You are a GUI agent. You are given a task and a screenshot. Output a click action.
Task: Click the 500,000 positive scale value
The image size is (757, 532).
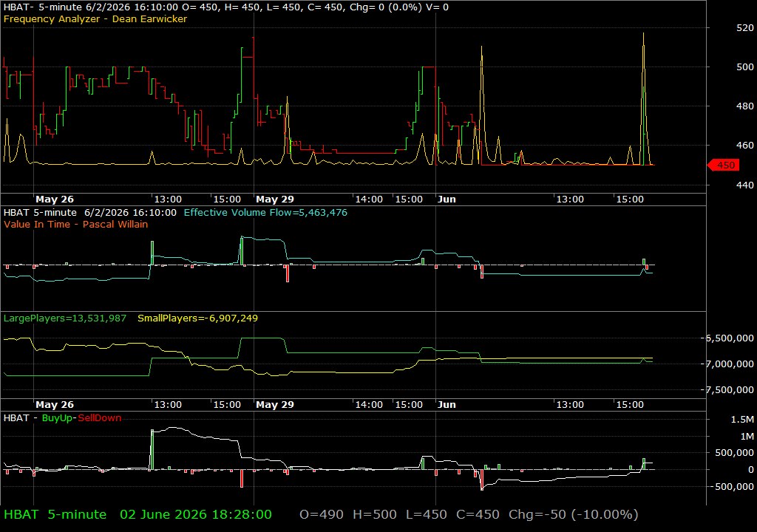[734, 453]
